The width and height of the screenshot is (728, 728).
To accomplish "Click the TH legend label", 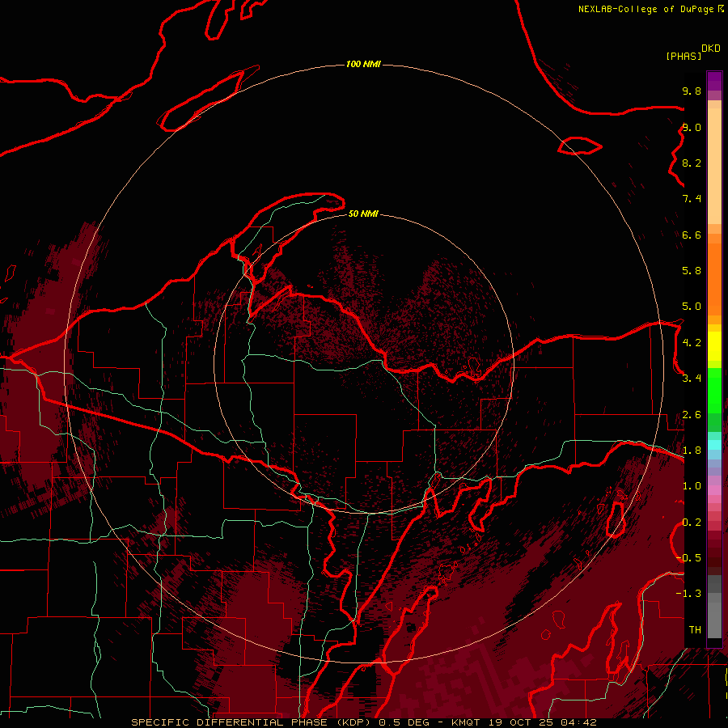I will [695, 630].
